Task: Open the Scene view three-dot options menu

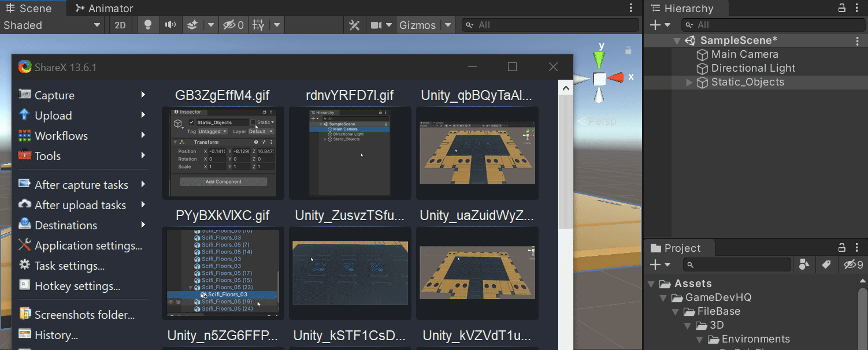Action: click(631, 8)
